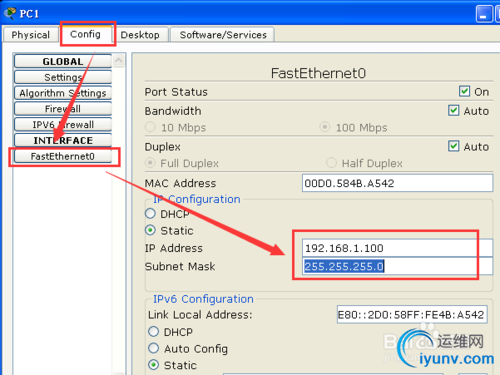Click the Port Status label
The height and width of the screenshot is (375, 500).
[x=176, y=92]
